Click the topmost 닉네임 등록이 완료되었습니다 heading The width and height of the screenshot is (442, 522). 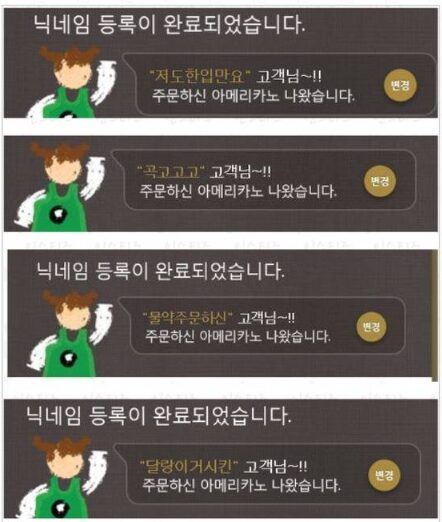tap(169, 25)
